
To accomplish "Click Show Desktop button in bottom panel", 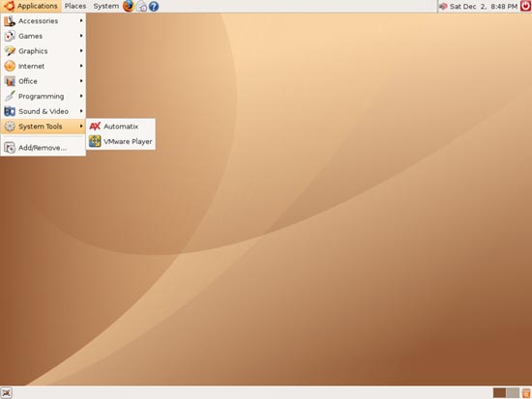I will [7, 393].
